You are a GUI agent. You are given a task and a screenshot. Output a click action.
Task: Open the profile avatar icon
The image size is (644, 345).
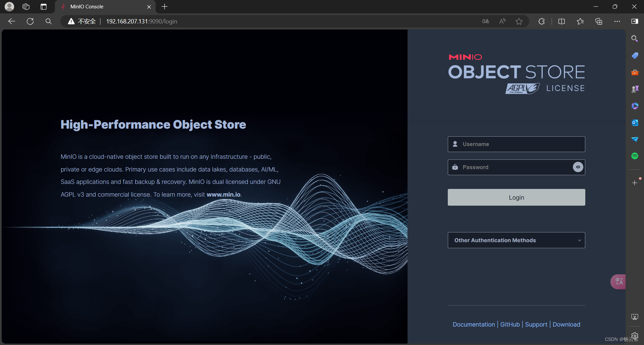(x=9, y=6)
